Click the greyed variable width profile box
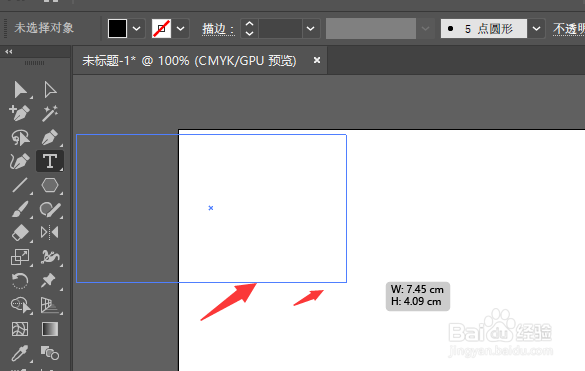The height and width of the screenshot is (371, 585). click(x=371, y=28)
